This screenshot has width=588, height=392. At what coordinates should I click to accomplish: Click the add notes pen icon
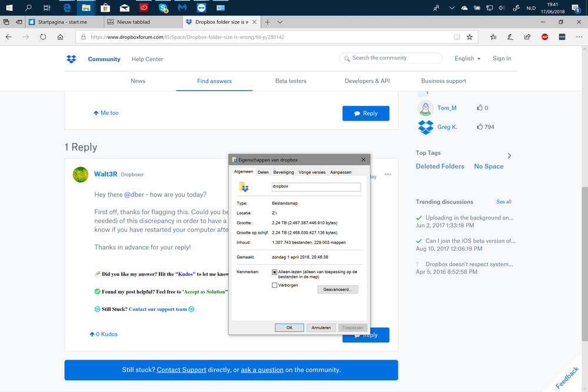510,36
